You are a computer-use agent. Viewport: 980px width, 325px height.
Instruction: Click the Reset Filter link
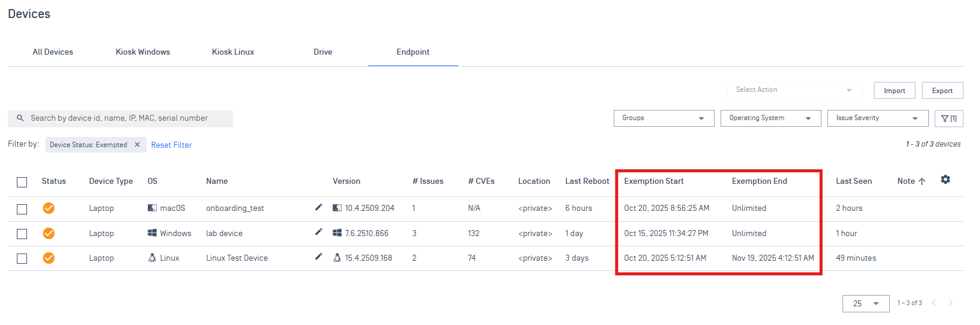(171, 145)
